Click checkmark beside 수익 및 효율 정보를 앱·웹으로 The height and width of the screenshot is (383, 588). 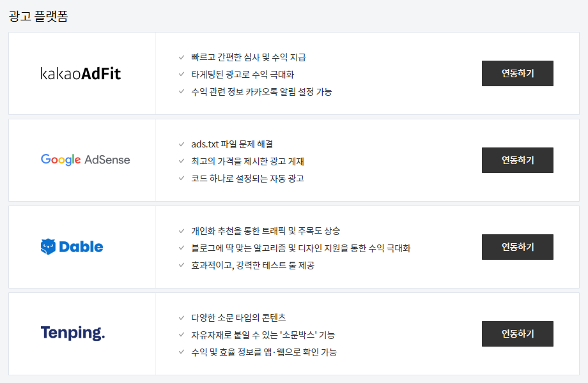click(x=182, y=352)
